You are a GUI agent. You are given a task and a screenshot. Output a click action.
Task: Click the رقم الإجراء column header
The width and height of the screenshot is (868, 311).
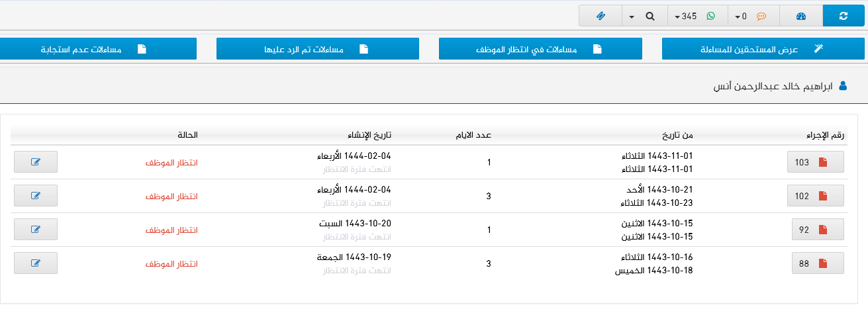tap(828, 135)
